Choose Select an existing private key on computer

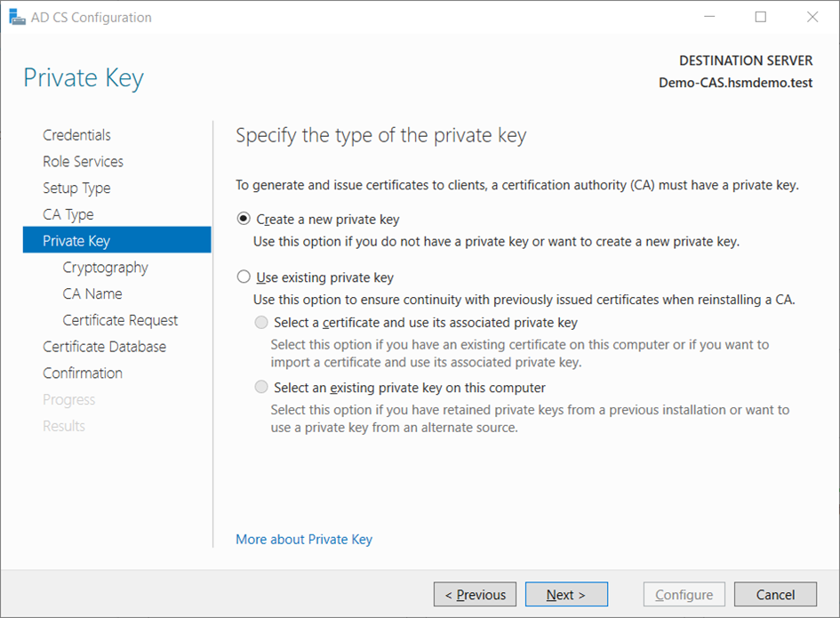[x=261, y=388]
